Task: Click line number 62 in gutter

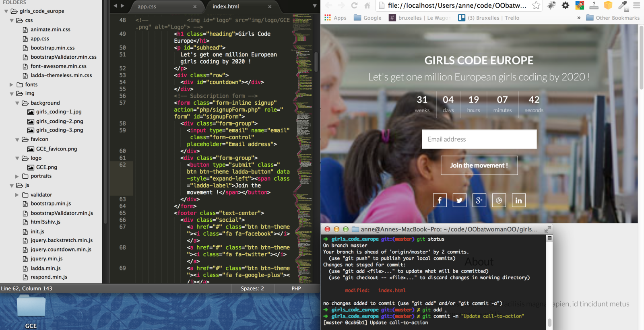Action: 122,165
